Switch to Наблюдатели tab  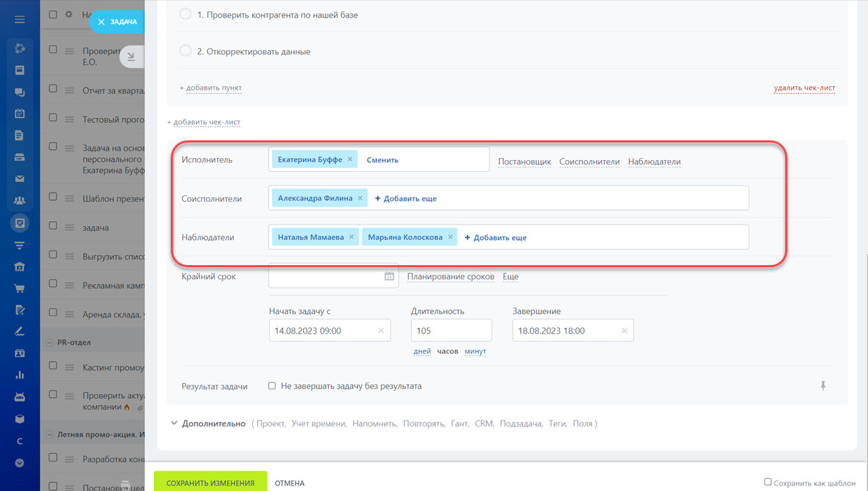click(654, 162)
